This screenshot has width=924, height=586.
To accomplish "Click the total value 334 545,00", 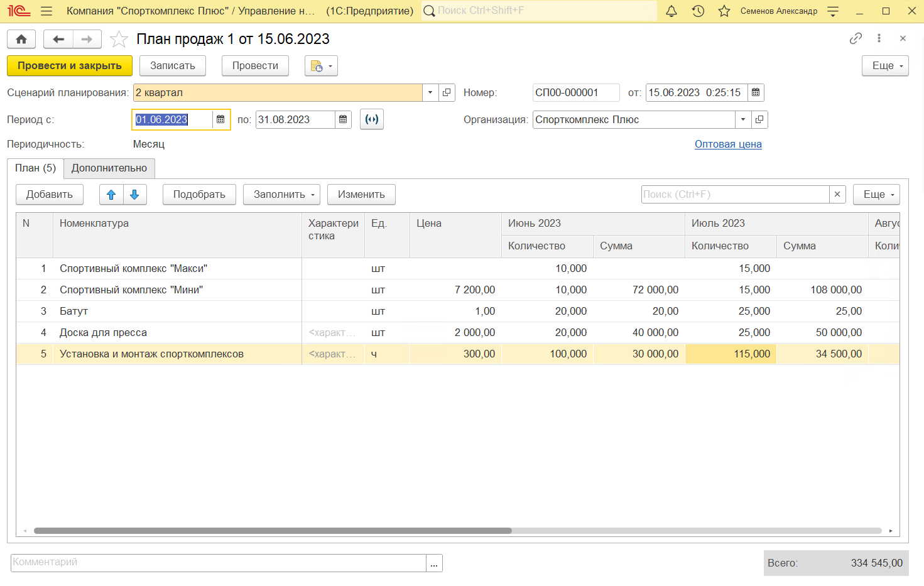I will 876,563.
